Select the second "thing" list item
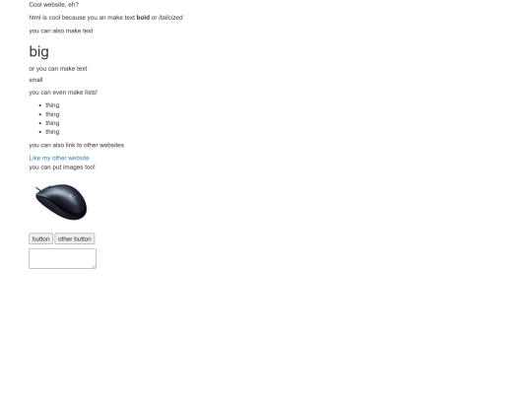This screenshot has width=532, height=399. tap(52, 114)
